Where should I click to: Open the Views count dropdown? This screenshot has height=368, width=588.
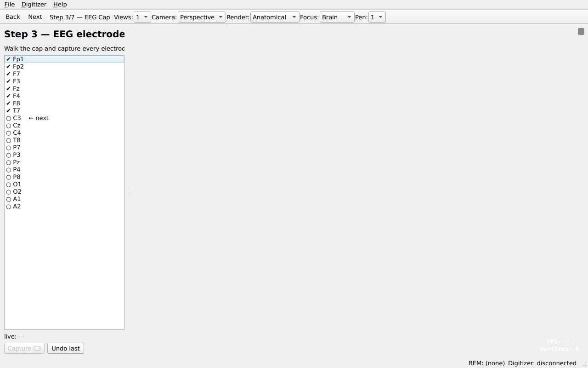tap(142, 17)
